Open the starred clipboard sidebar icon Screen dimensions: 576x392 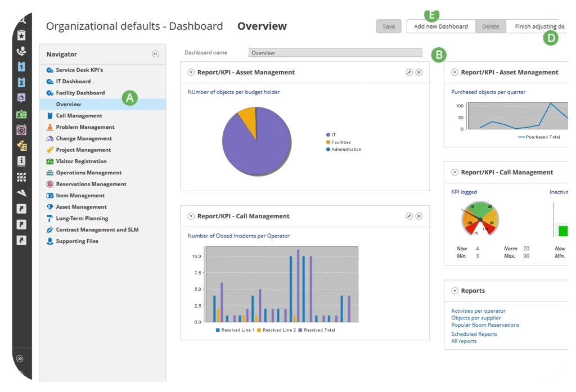coord(21,35)
